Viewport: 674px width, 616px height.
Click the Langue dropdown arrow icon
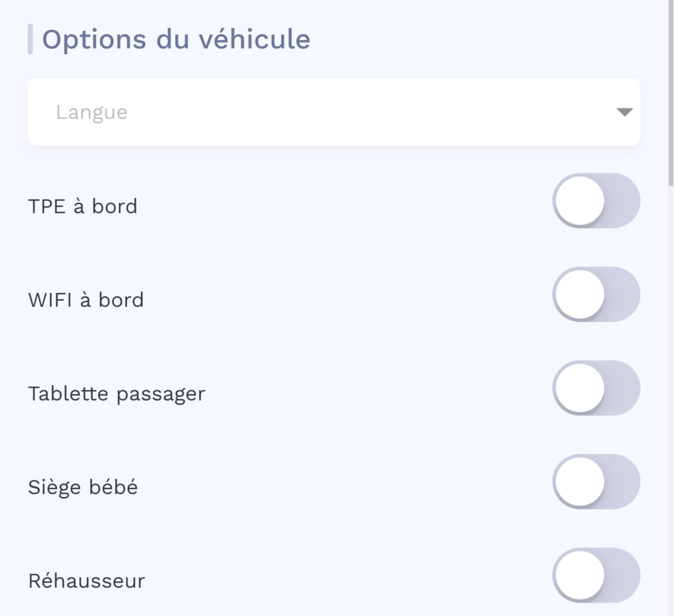624,113
